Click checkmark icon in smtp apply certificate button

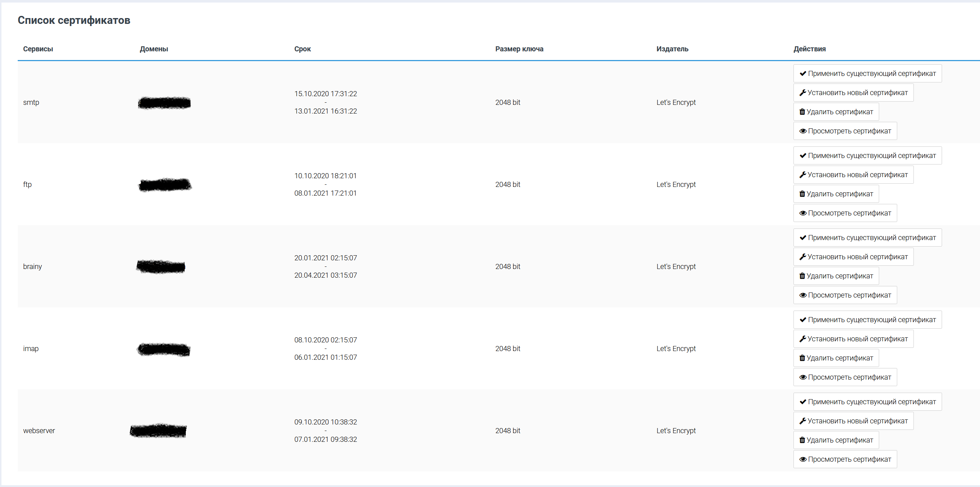803,73
